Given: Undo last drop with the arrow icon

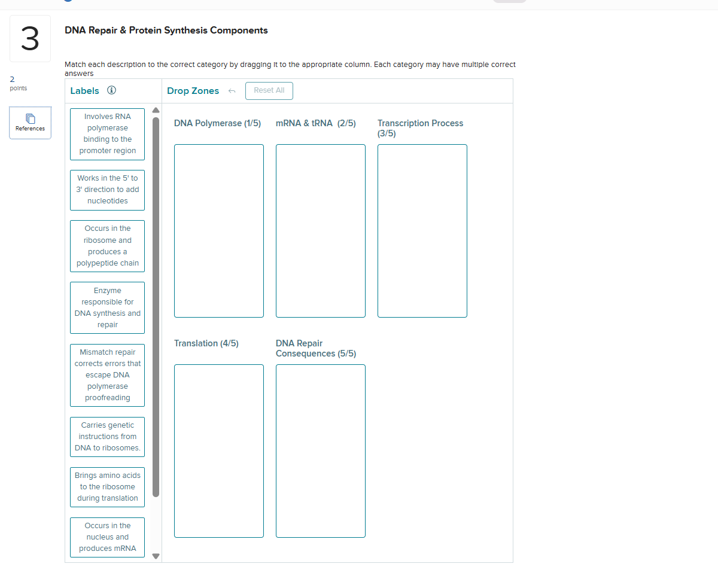Looking at the screenshot, I should click(x=232, y=91).
